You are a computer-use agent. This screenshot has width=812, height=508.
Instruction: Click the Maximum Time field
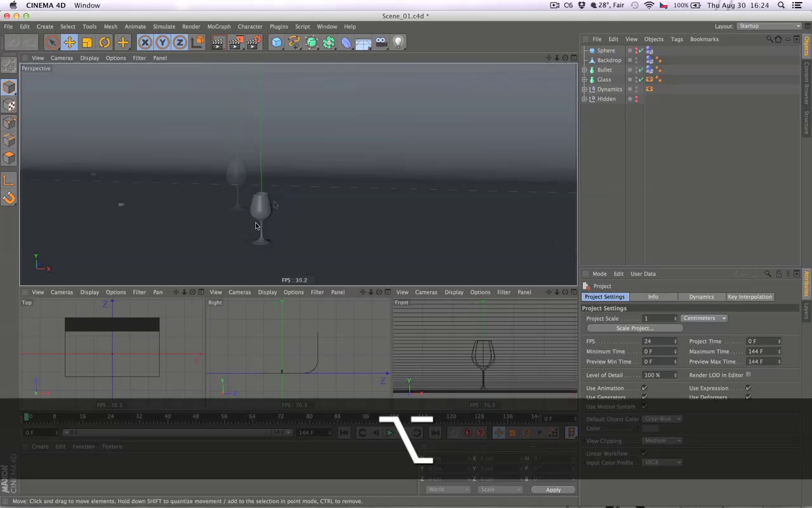764,351
